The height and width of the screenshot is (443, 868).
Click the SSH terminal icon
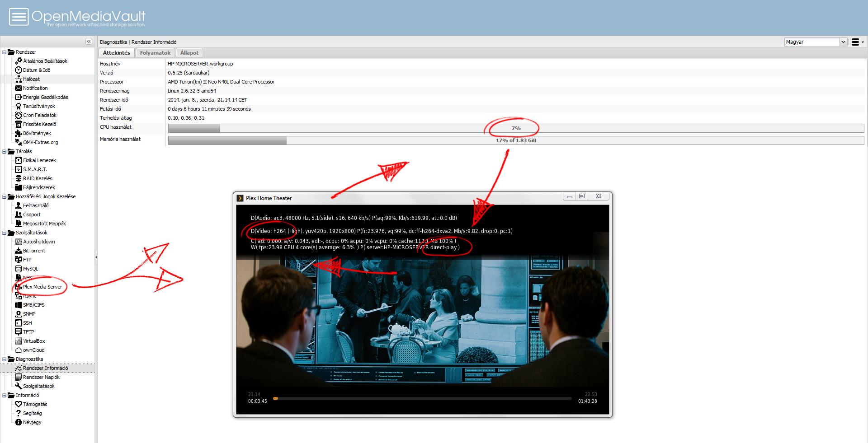coord(19,323)
